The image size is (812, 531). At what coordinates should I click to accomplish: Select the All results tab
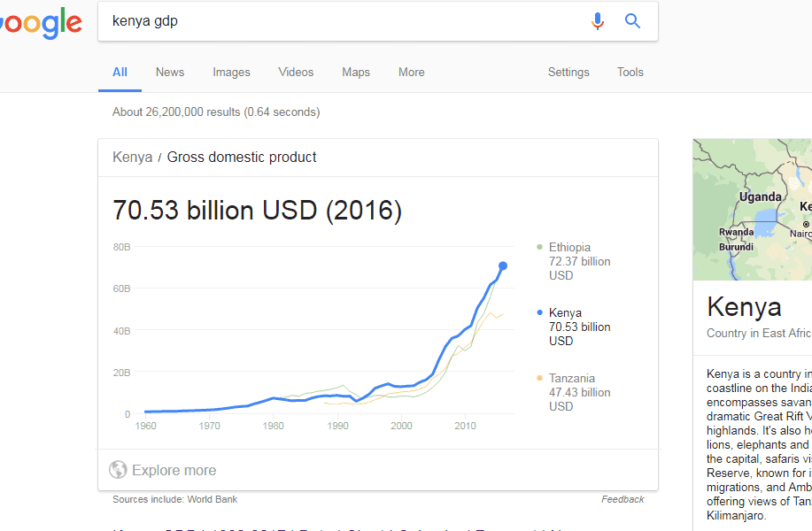click(x=120, y=73)
